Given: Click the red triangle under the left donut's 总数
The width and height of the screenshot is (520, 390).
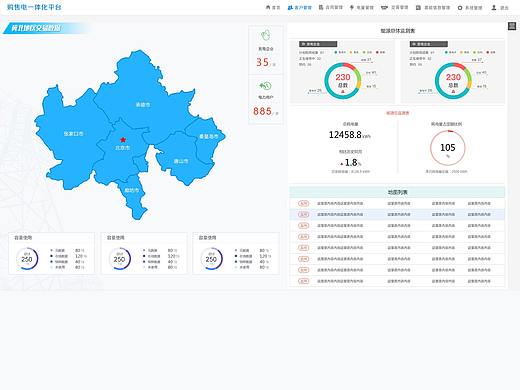Looking at the screenshot, I should pyautogui.click(x=343, y=91).
